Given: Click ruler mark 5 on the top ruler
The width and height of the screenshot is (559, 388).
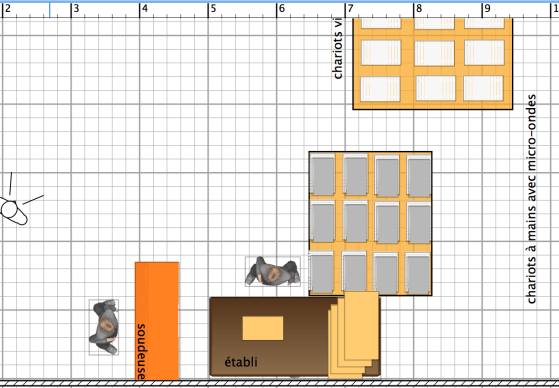Looking at the screenshot, I should coord(213,9).
